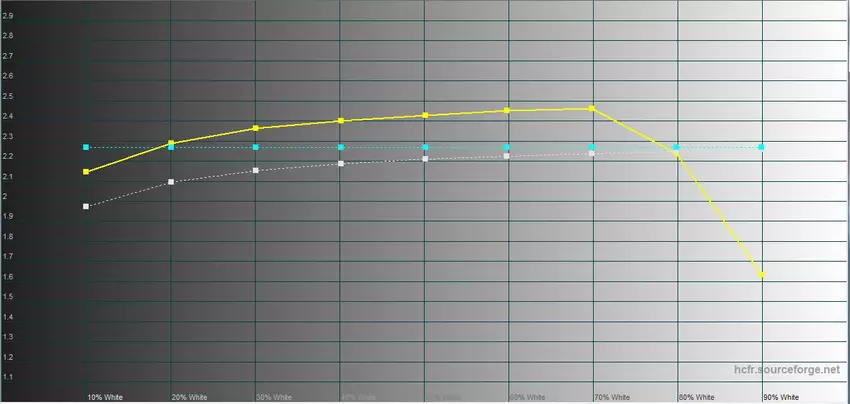
Task: Click the "90% White" x-axis label
Action: pyautogui.click(x=781, y=396)
